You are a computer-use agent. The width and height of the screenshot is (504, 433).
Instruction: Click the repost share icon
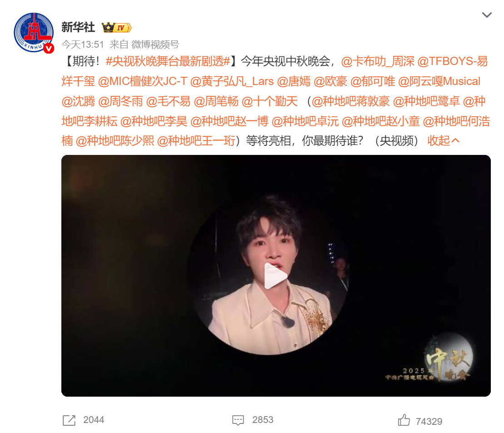[69, 420]
